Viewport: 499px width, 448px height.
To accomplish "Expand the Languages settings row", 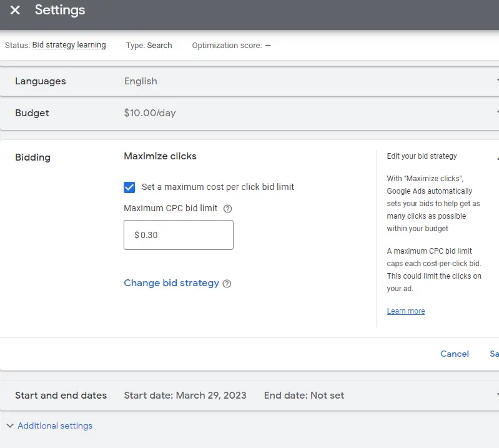I will coord(497,81).
